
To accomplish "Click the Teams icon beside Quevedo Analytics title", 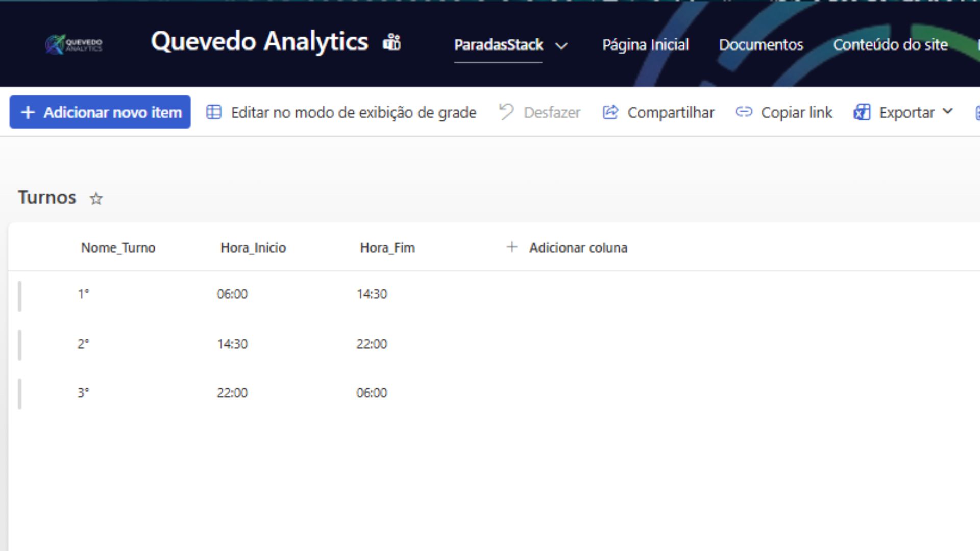I will point(392,42).
